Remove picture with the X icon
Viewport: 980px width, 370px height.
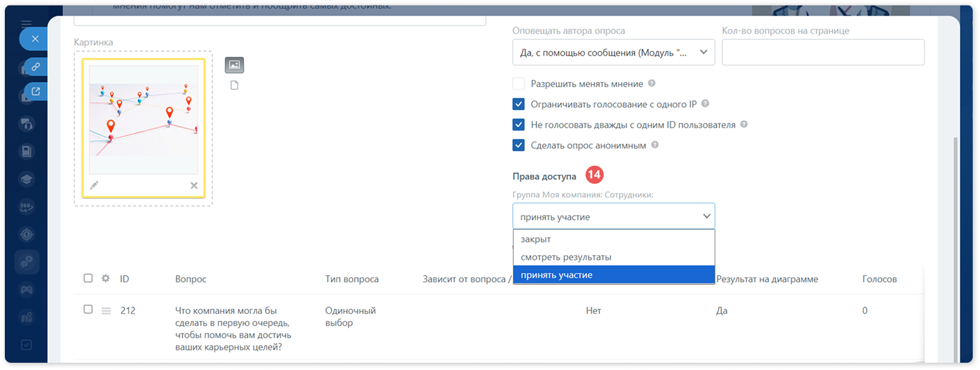(x=194, y=186)
